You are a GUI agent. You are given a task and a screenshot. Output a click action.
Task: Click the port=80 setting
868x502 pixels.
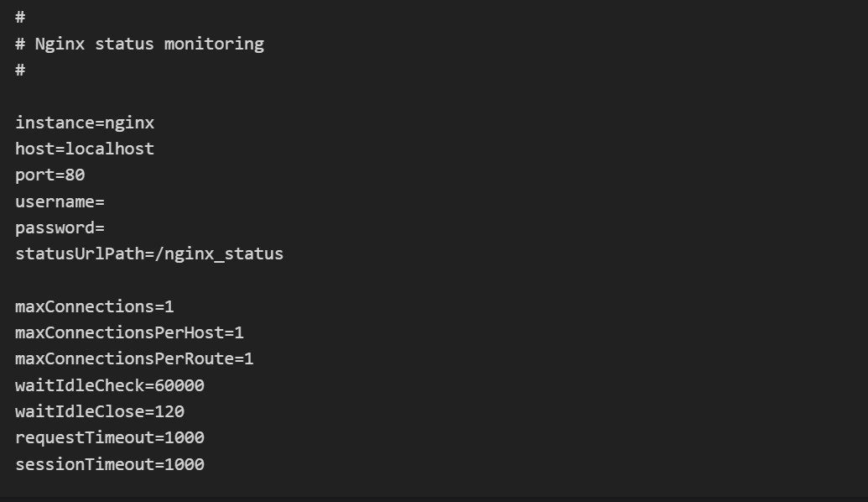49,175
